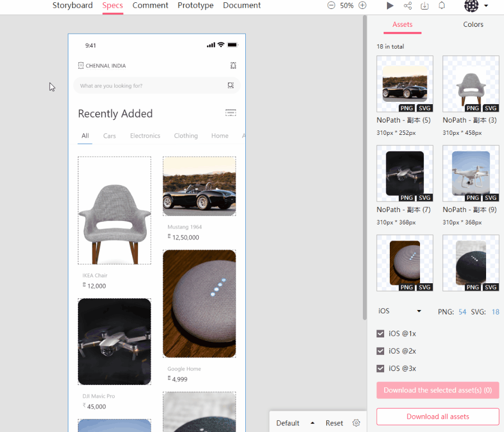Open the Comment tab
Image resolution: width=504 pixels, height=432 pixels.
[x=150, y=6]
